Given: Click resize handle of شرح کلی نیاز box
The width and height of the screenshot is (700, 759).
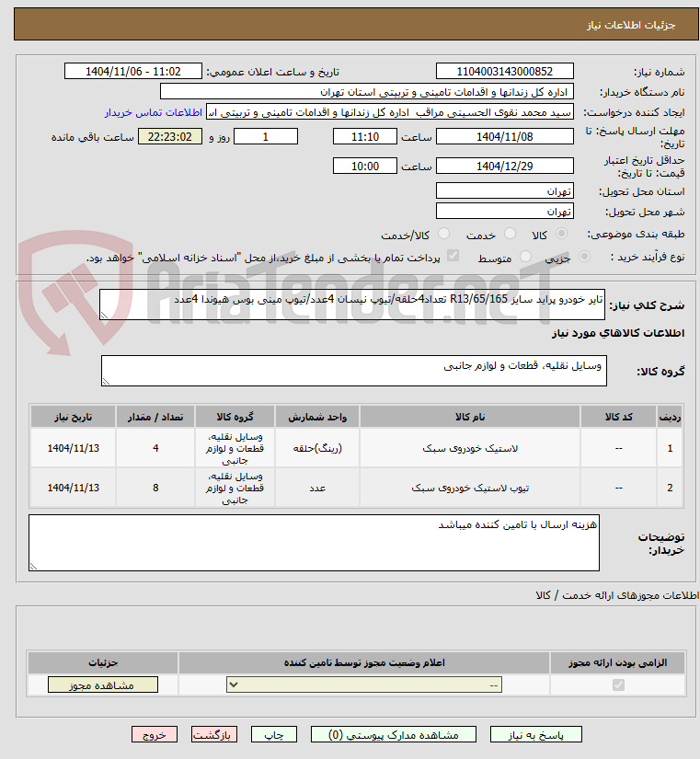Looking at the screenshot, I should pos(104,316).
